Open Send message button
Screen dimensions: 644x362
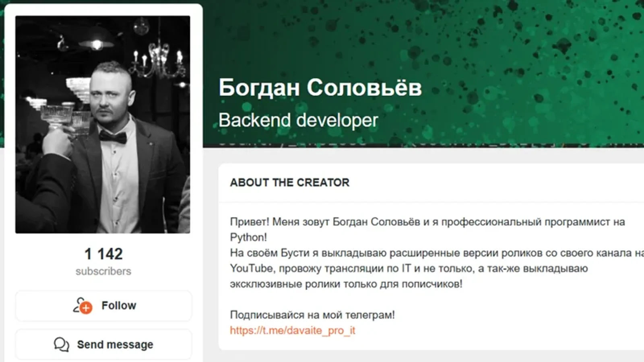(x=103, y=344)
